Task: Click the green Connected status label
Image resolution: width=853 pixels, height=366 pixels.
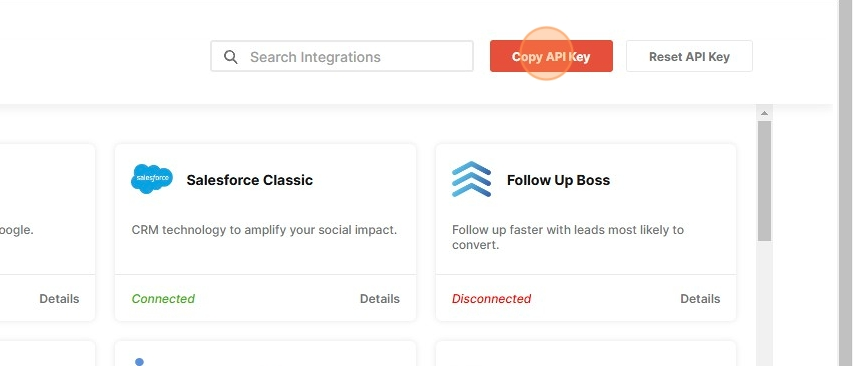Action: [163, 299]
